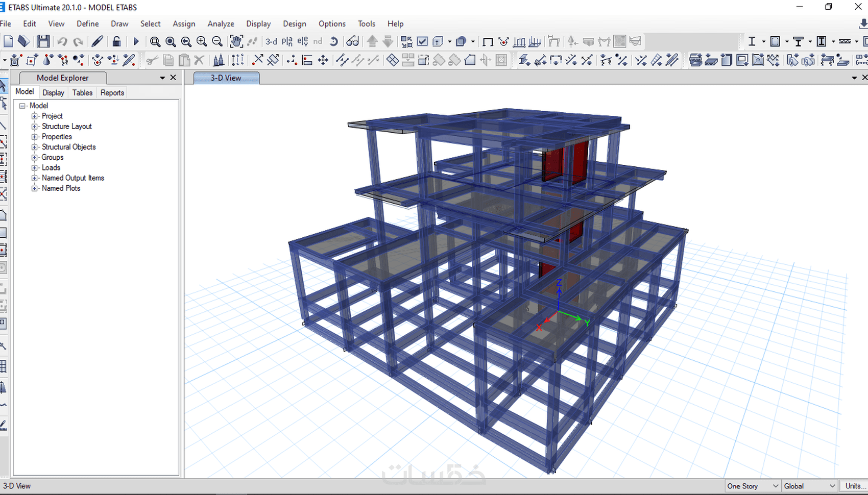The height and width of the screenshot is (495, 868).
Task: Open the One Story dropdown
Action: point(753,486)
